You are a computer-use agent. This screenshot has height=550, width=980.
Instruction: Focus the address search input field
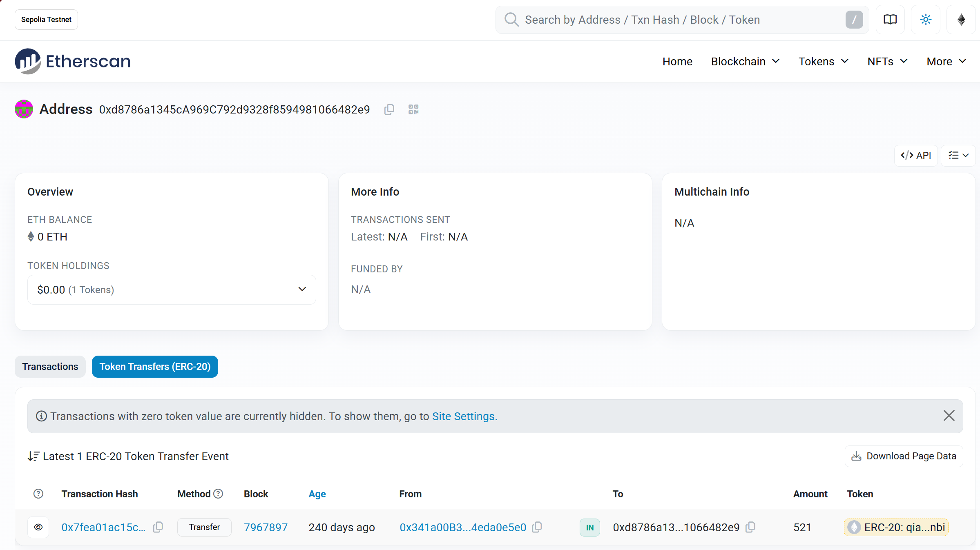(678, 20)
